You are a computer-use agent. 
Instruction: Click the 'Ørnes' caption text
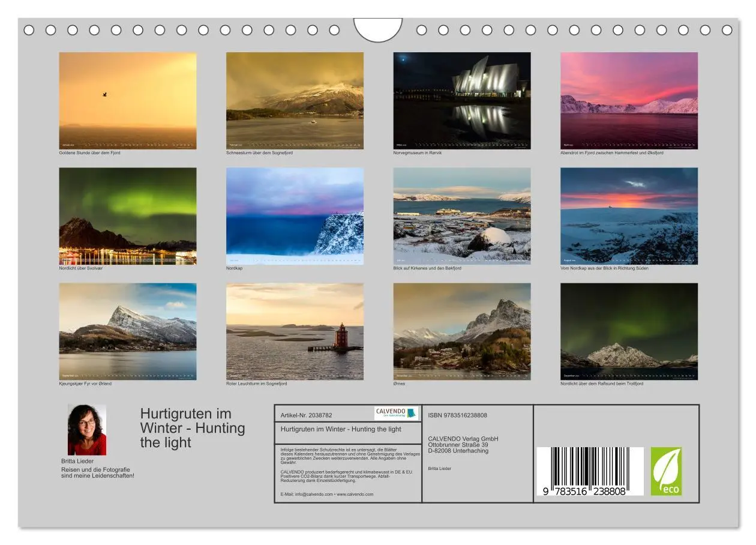(x=400, y=384)
